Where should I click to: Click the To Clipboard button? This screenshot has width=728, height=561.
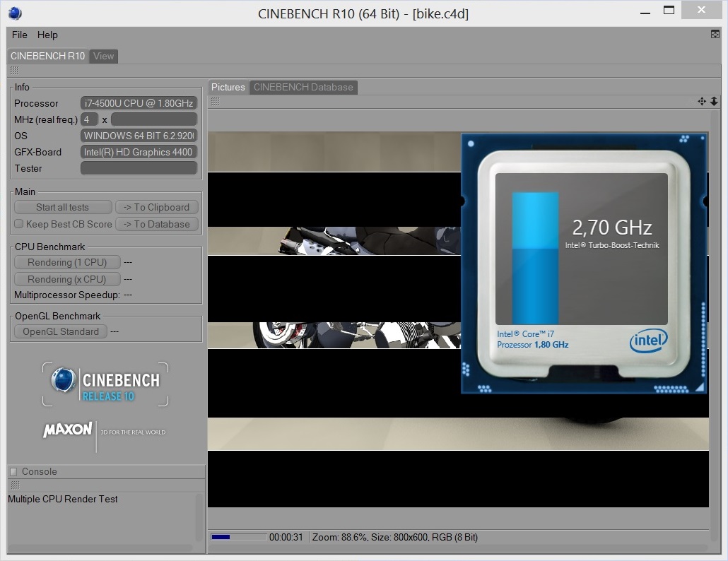156,207
